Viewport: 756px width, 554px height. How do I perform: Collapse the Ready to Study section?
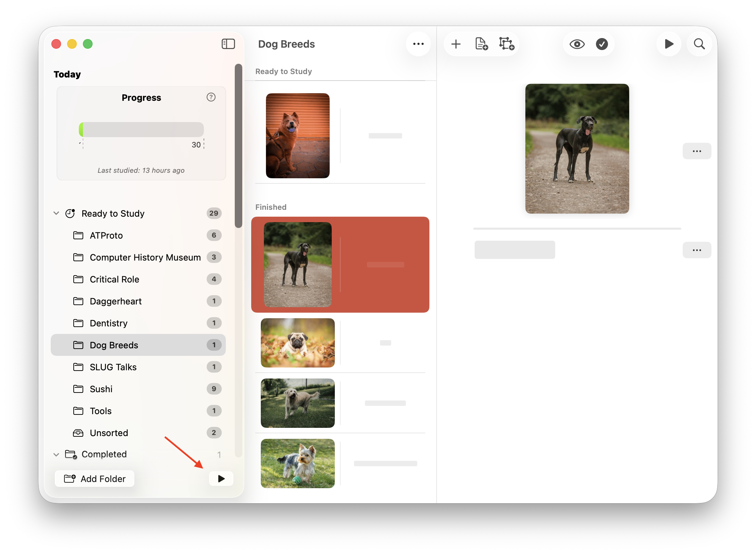point(56,213)
